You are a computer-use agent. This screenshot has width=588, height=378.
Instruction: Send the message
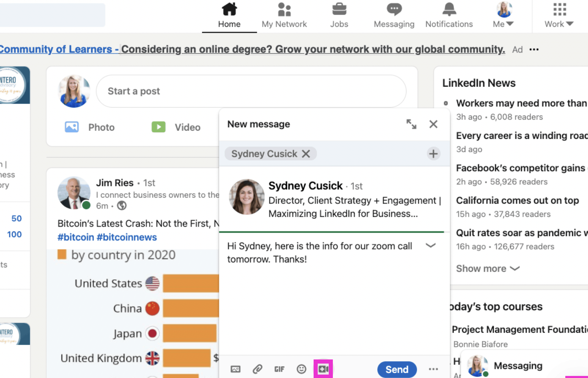click(397, 369)
